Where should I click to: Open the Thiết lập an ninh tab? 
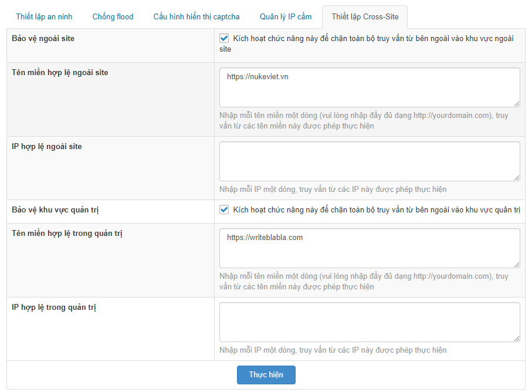[44, 16]
